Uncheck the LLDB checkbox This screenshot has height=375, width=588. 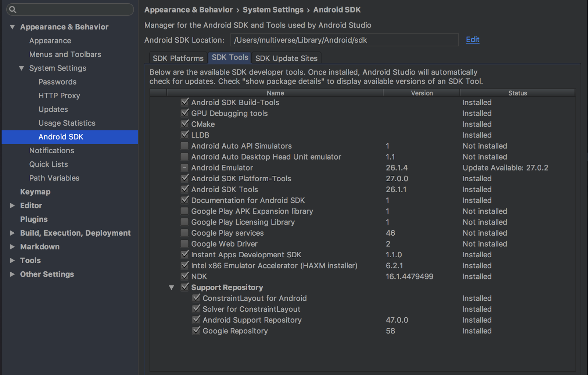[185, 135]
